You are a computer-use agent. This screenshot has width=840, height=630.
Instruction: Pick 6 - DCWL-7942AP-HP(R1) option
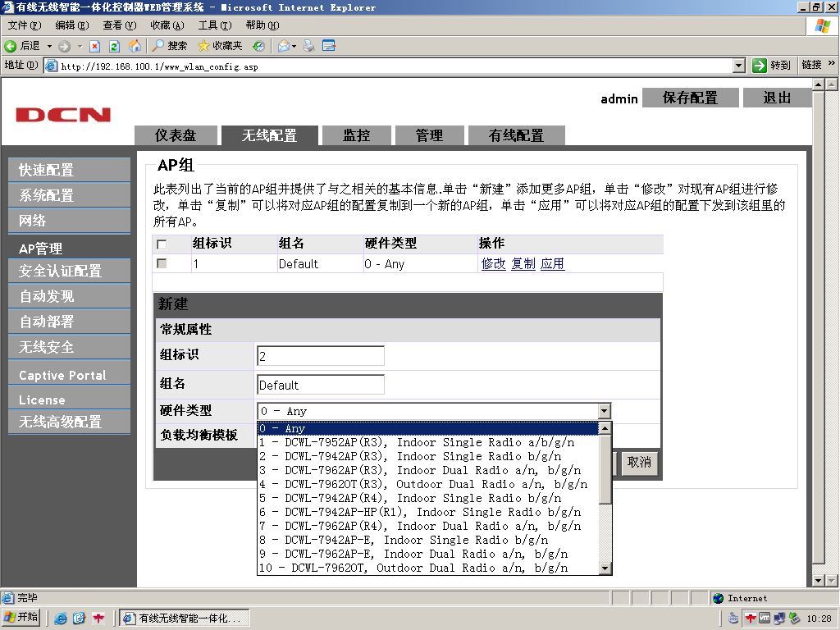click(x=427, y=512)
